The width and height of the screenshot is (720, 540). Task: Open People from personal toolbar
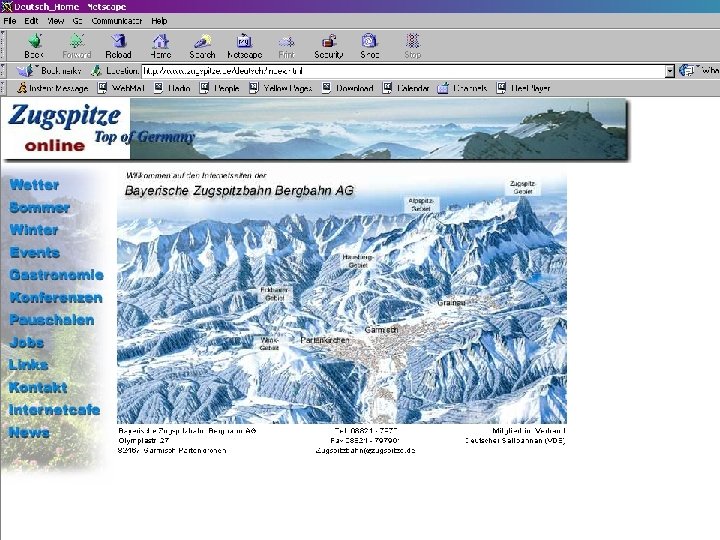tap(219, 88)
